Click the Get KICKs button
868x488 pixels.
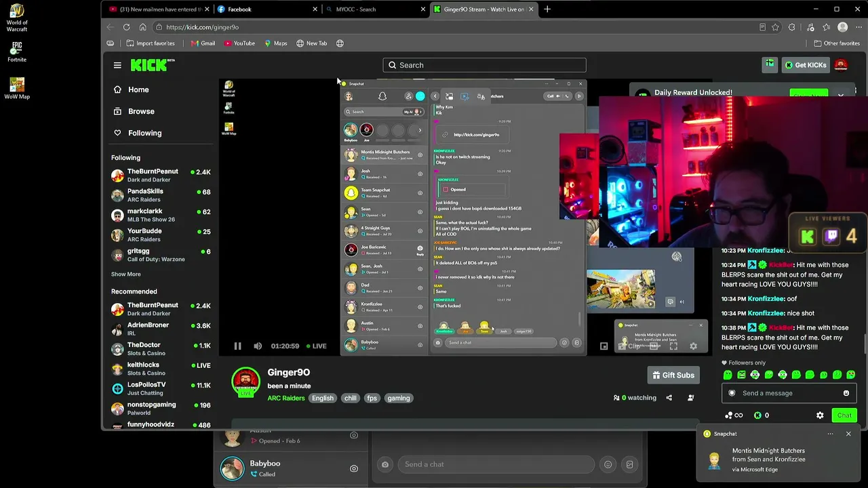click(x=805, y=65)
